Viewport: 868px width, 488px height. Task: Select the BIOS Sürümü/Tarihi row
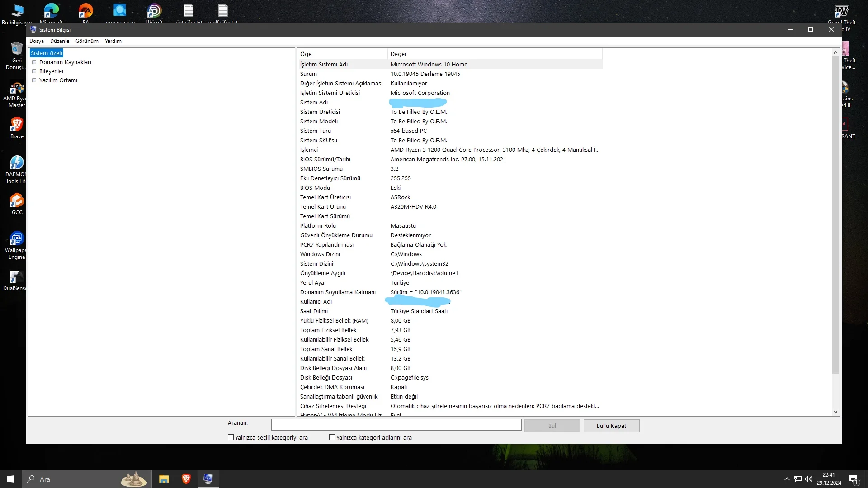point(450,159)
